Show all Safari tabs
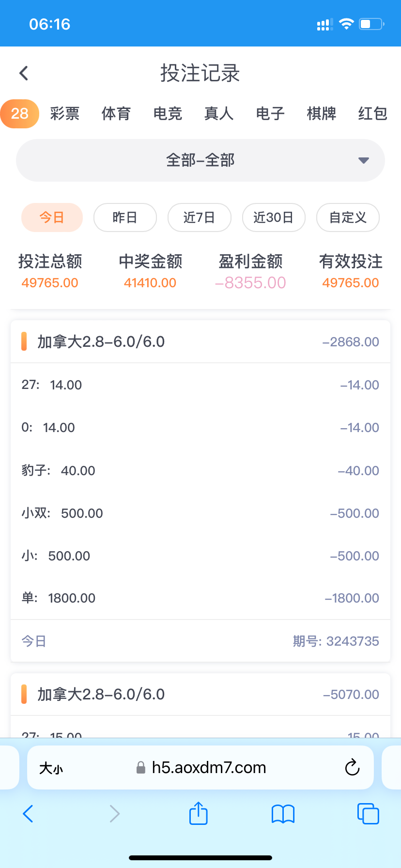This screenshot has height=868, width=401. click(x=368, y=813)
